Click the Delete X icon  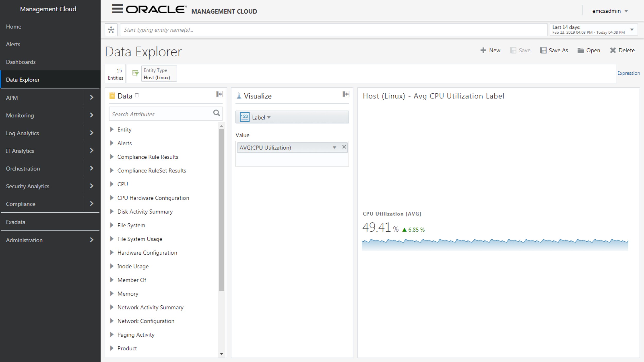pos(613,50)
